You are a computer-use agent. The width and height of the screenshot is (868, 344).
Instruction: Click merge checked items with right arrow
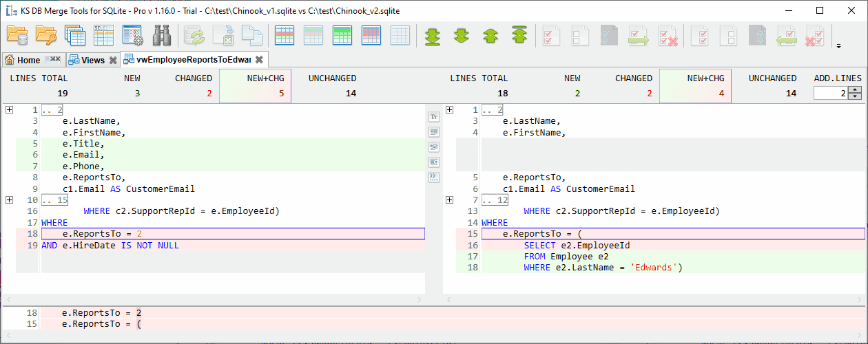pos(639,35)
